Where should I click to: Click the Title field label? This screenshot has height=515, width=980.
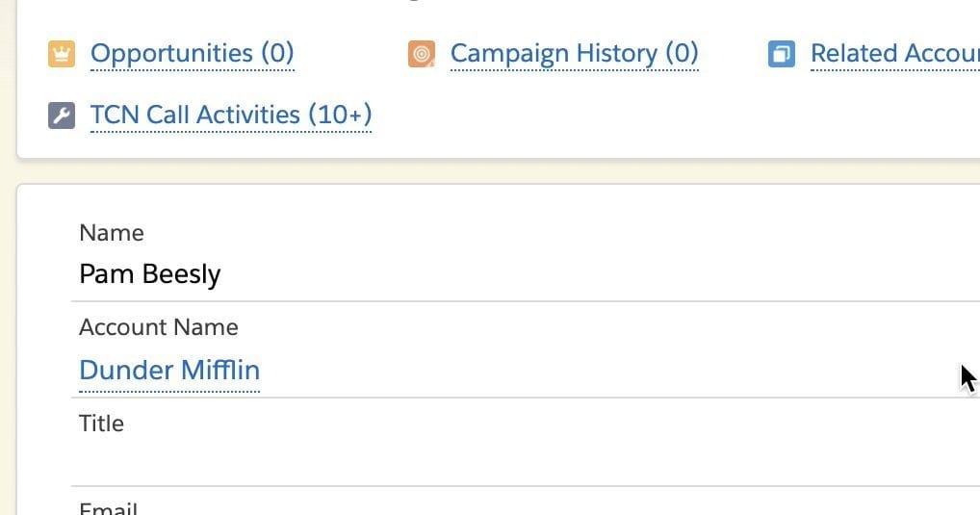pyautogui.click(x=101, y=424)
